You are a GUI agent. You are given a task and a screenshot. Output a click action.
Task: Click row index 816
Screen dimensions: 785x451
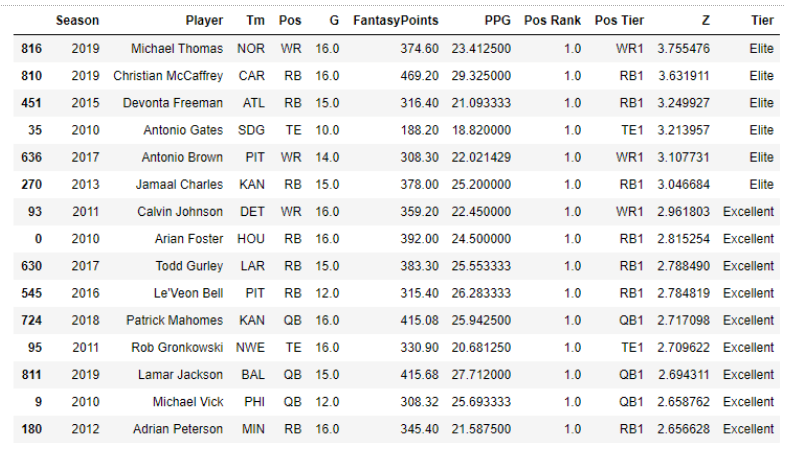point(31,49)
